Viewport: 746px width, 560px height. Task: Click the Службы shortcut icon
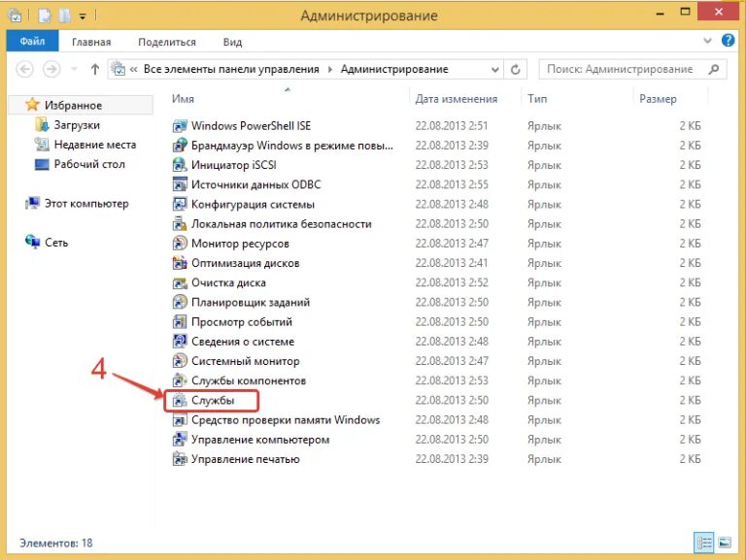pos(180,400)
